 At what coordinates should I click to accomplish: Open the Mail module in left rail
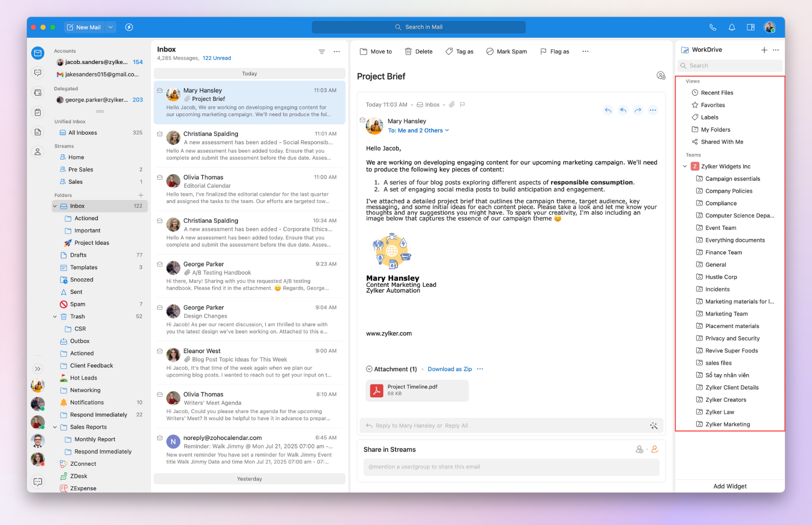(38, 53)
